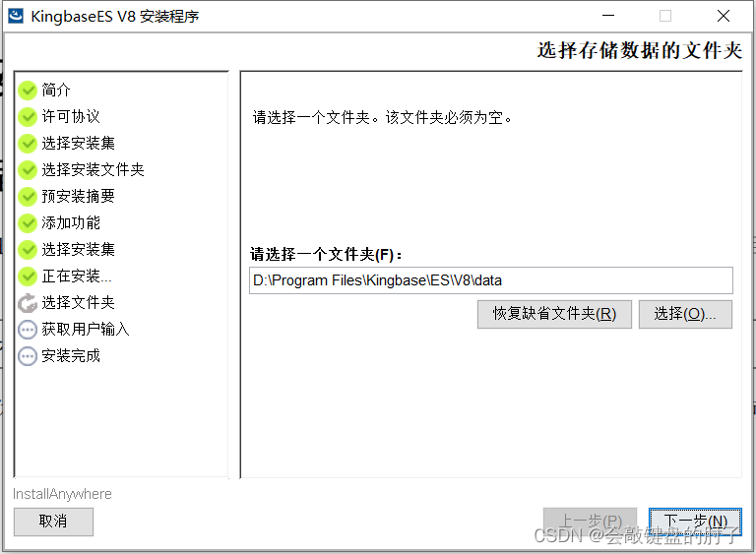Select the 安装完成 step label
The image size is (756, 554).
pyautogui.click(x=71, y=356)
